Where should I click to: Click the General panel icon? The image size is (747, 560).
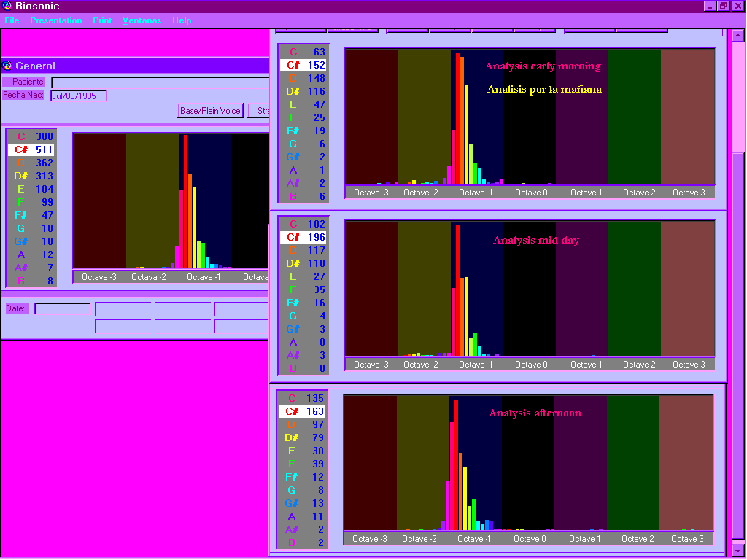(x=7, y=66)
